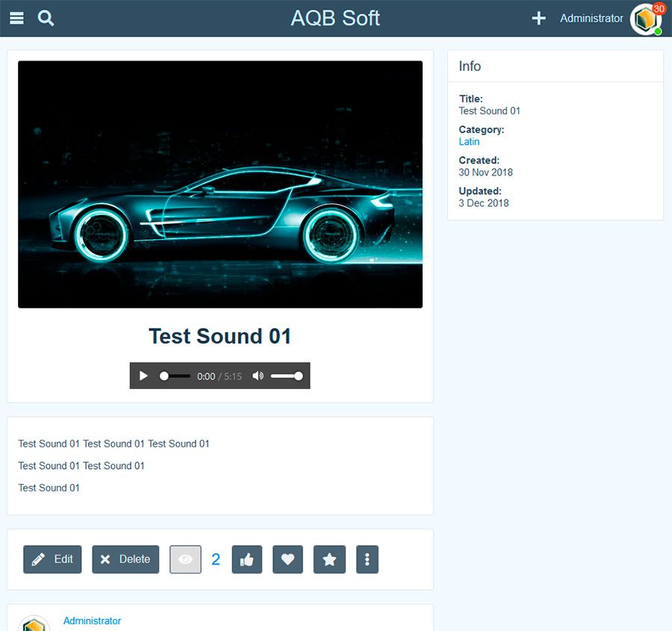The width and height of the screenshot is (672, 631).
Task: Mute audio using the speaker icon
Action: (x=258, y=376)
